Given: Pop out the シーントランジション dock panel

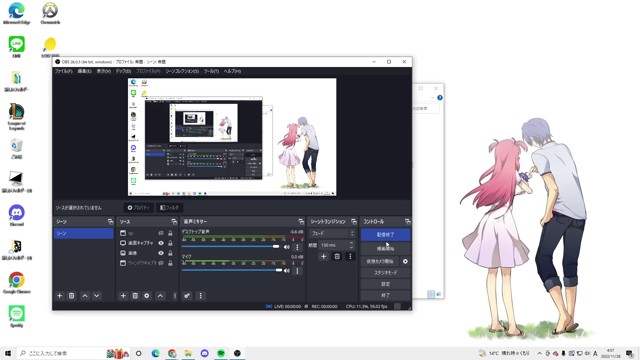Looking at the screenshot, I should (354, 222).
